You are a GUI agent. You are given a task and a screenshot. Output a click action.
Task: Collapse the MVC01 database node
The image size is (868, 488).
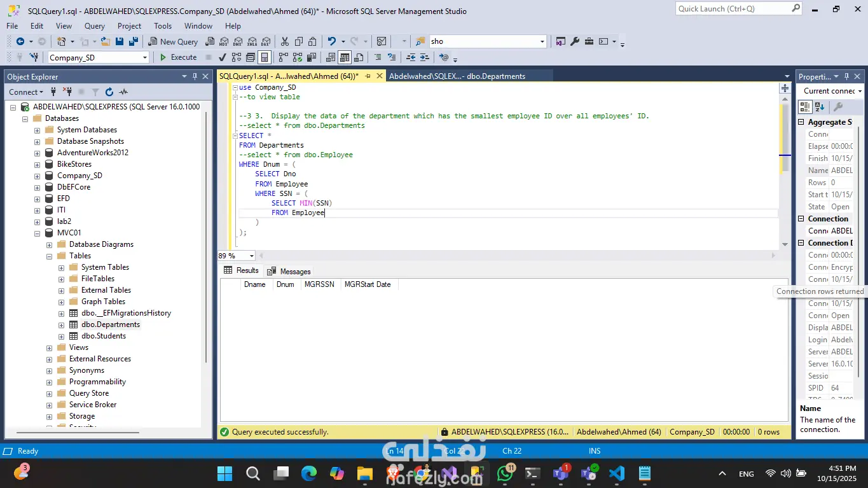(x=38, y=233)
